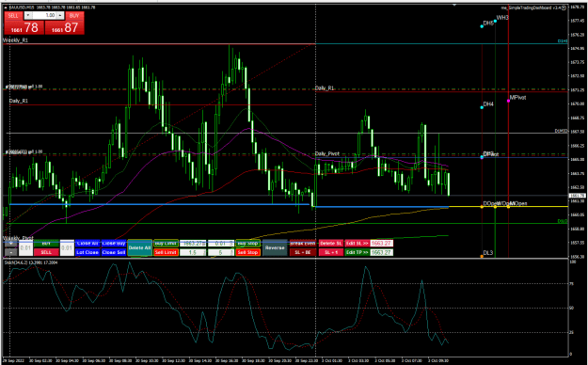This screenshot has width=588, height=365.
Task: Click the dashboard plus button at bottom left
Action: tap(11, 244)
